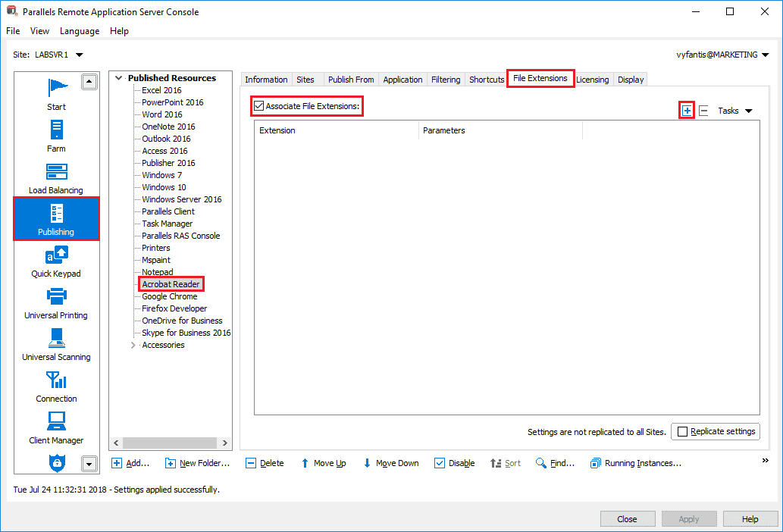Toggle Associate File Extensions checkbox

tap(258, 106)
